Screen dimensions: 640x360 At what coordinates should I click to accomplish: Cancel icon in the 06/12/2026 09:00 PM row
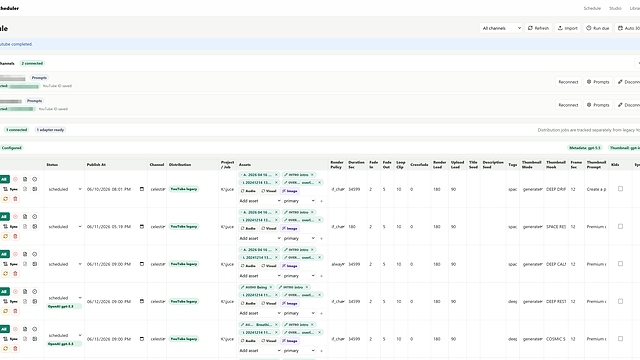click(16, 292)
